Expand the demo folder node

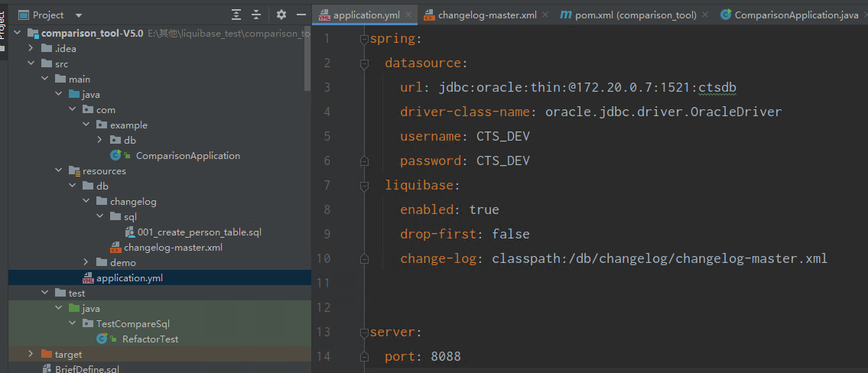click(x=86, y=262)
